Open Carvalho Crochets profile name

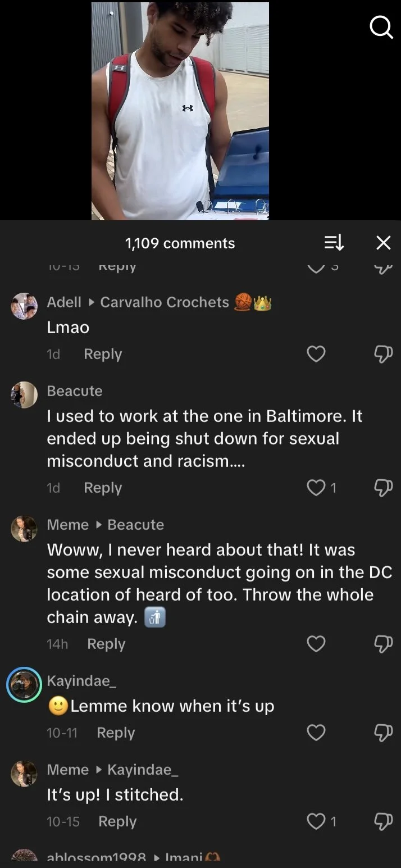pos(165,302)
